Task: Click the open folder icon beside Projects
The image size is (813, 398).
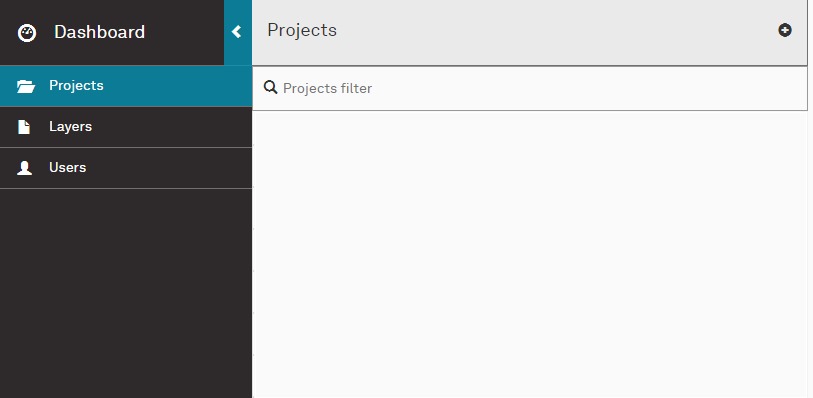Action: point(25,86)
